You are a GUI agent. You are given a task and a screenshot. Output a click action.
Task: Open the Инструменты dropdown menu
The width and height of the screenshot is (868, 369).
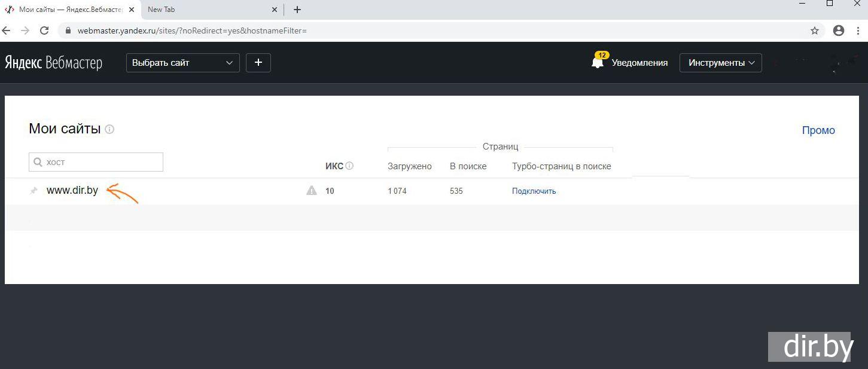[x=721, y=63]
